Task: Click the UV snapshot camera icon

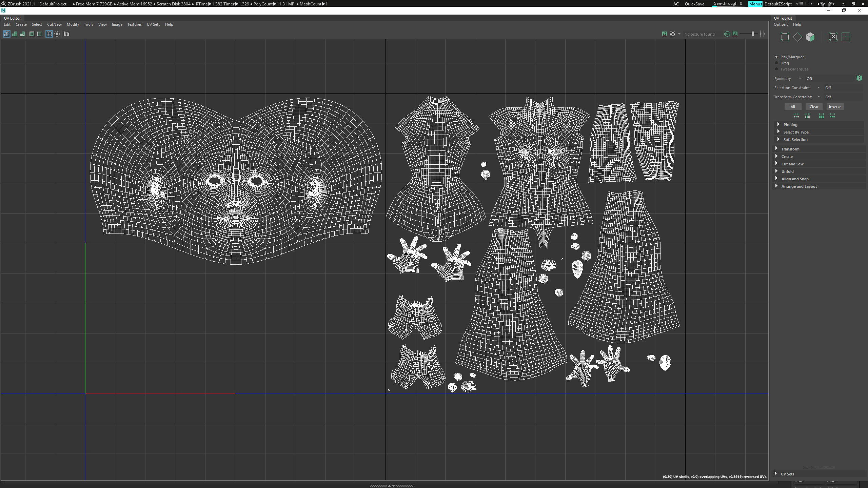Action: point(66,34)
